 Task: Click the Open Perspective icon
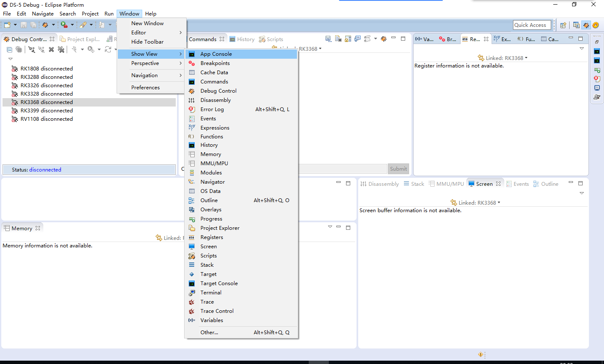(563, 25)
